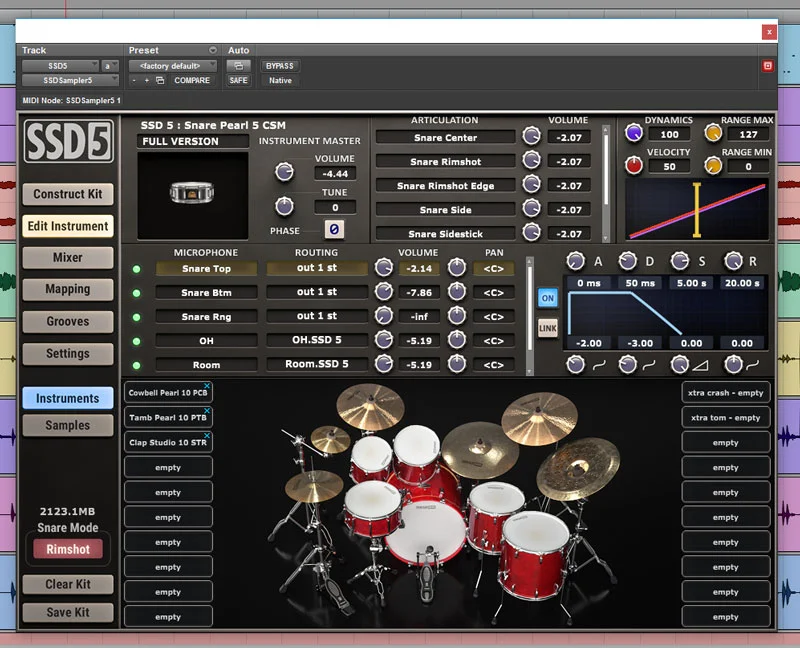Click the Save Kit button
800x648 pixels.
click(x=68, y=612)
